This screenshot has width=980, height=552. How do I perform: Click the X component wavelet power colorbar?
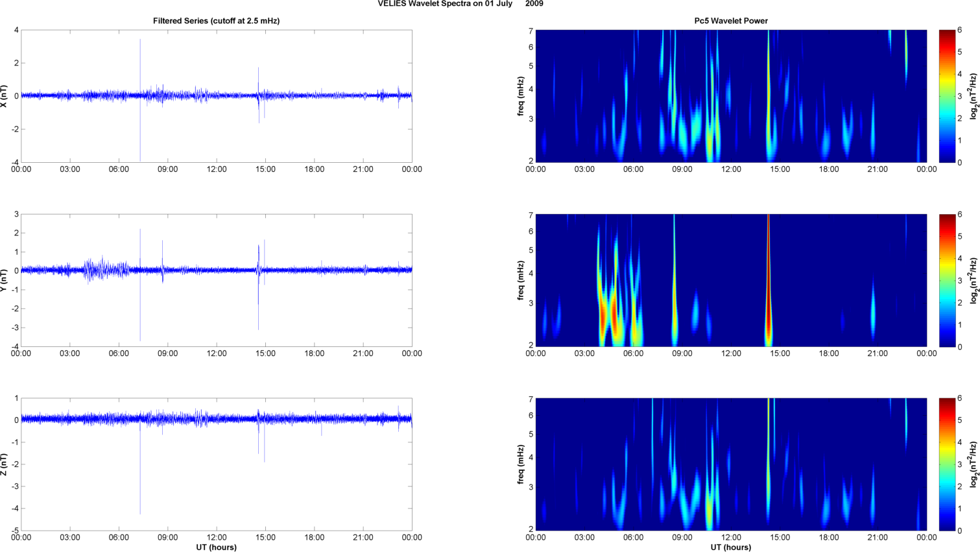(947, 96)
